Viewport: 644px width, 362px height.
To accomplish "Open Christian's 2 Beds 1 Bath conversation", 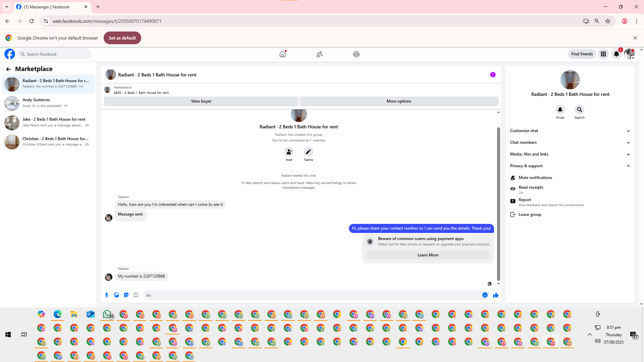I will 48,142.
